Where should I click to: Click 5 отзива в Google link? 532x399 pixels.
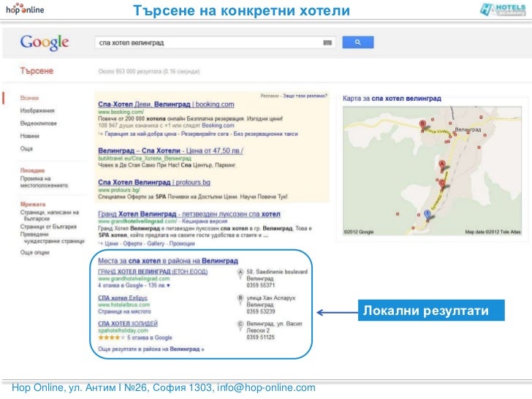149,338
